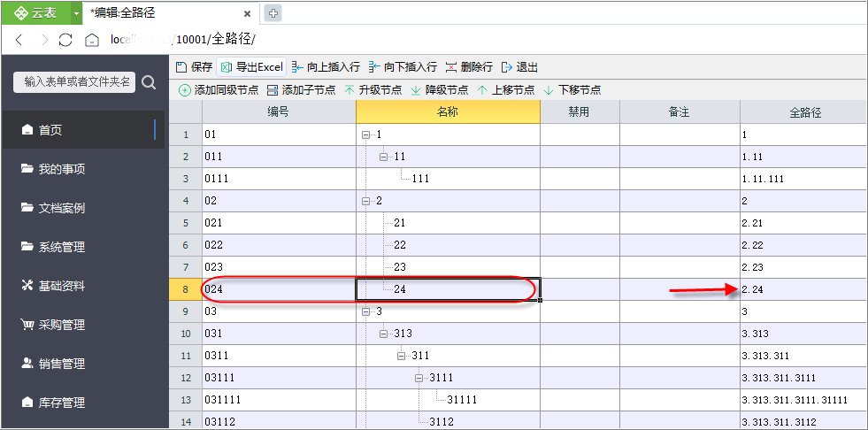The image size is (868, 430).
Task: Select the 备注 column header
Action: [680, 112]
